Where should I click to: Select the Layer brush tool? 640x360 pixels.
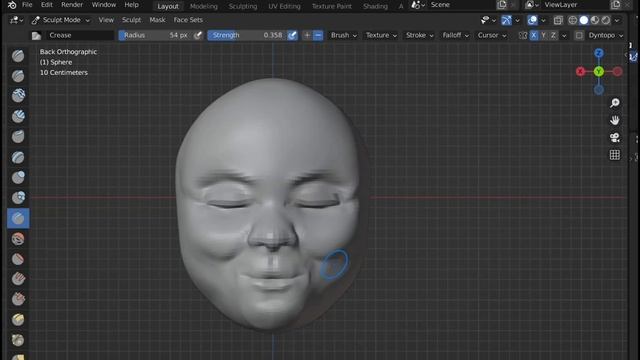18,157
